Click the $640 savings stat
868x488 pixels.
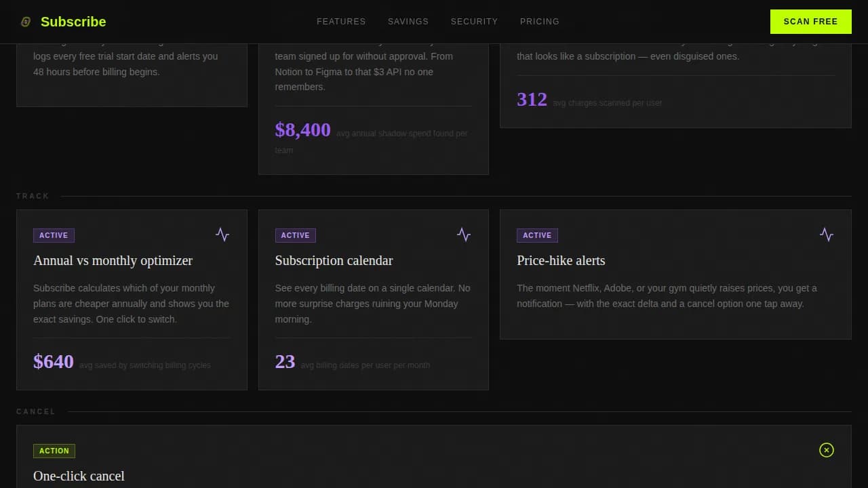(54, 361)
